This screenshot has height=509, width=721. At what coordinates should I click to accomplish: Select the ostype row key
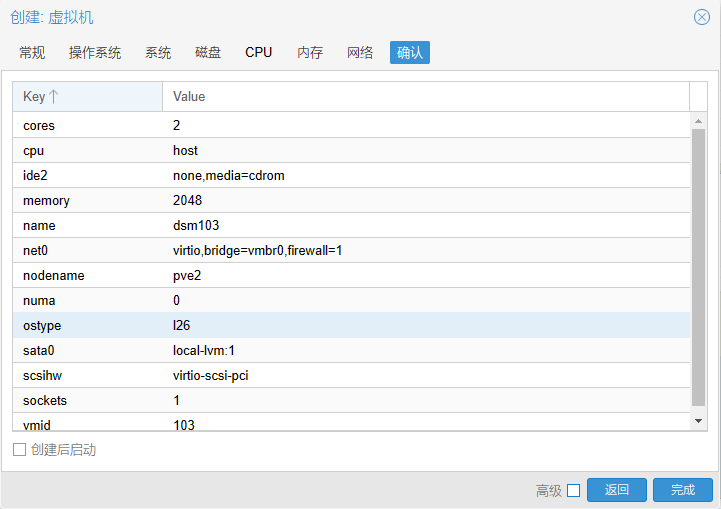(x=42, y=326)
